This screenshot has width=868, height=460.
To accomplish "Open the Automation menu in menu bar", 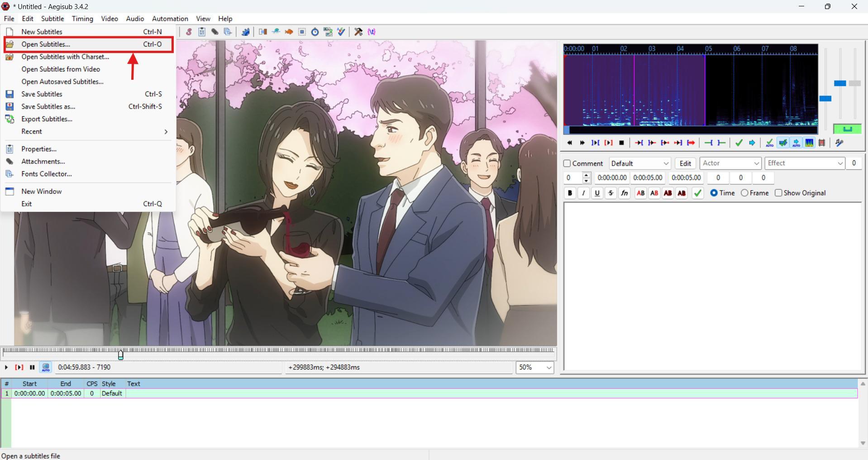I will (x=170, y=19).
